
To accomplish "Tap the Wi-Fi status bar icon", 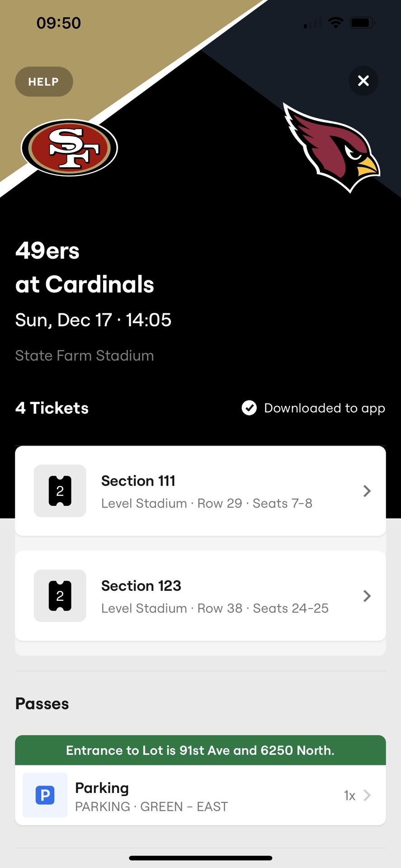I will click(x=335, y=23).
